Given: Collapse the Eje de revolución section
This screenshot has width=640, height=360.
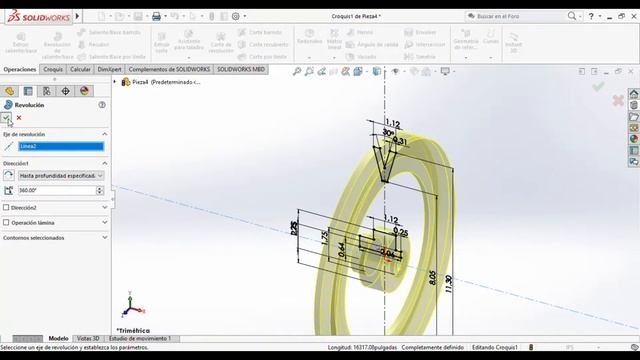Looking at the screenshot, I should click(x=105, y=134).
